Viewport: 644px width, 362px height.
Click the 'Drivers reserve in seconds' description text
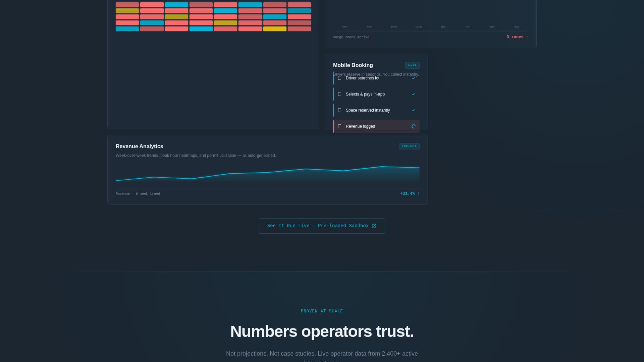point(376,74)
